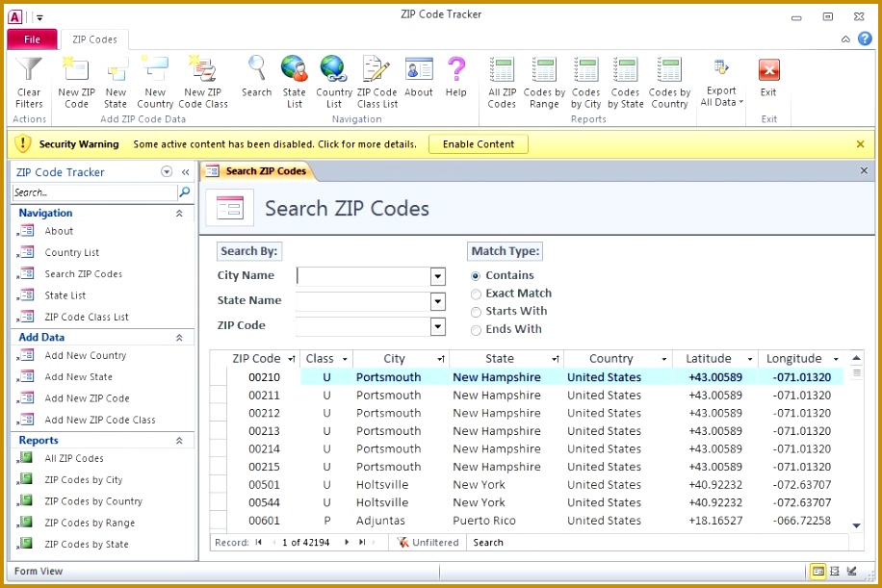Open Country column filter dropdown
Viewport: 882px width, 588px height.
(664, 359)
